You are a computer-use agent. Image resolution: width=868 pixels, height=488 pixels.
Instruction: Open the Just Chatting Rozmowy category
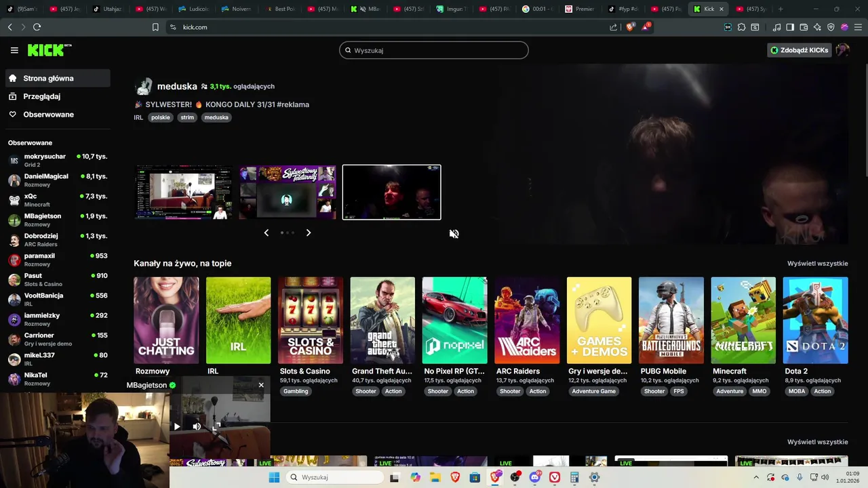click(x=166, y=321)
